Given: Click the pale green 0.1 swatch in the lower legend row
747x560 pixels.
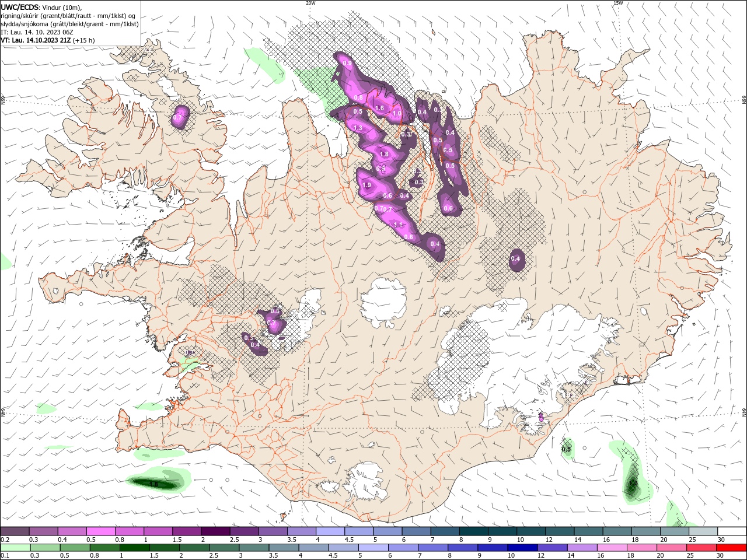Looking at the screenshot, I should pyautogui.click(x=15, y=548).
